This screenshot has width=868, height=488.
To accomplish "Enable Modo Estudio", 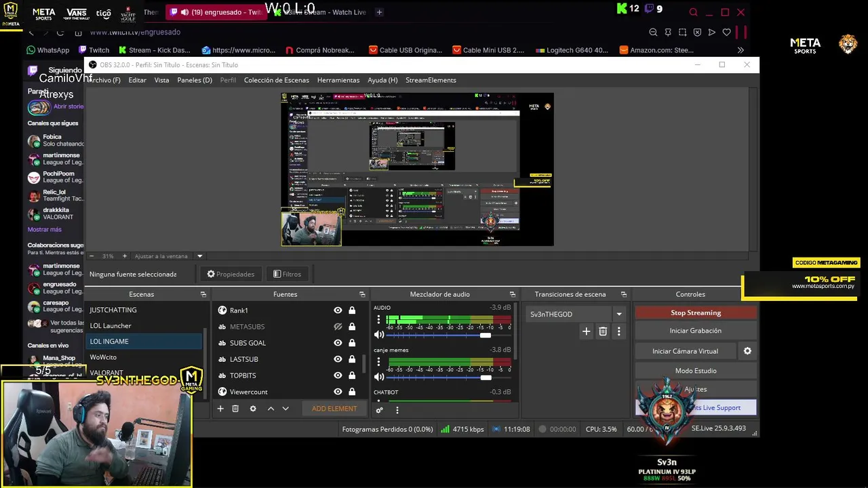I will [696, 371].
